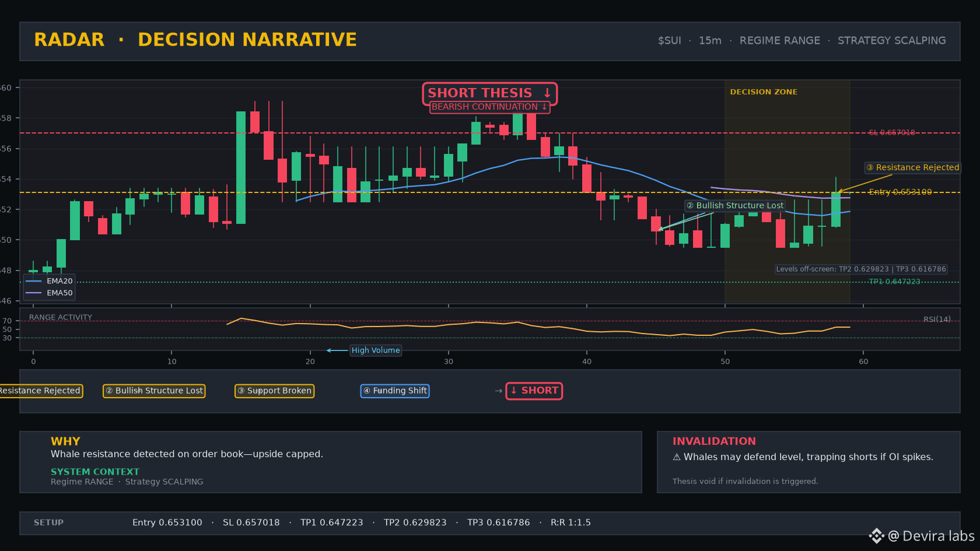Click the Levels off-screen TP2/TP3 note
This screenshot has width=980, height=551.
(861, 269)
